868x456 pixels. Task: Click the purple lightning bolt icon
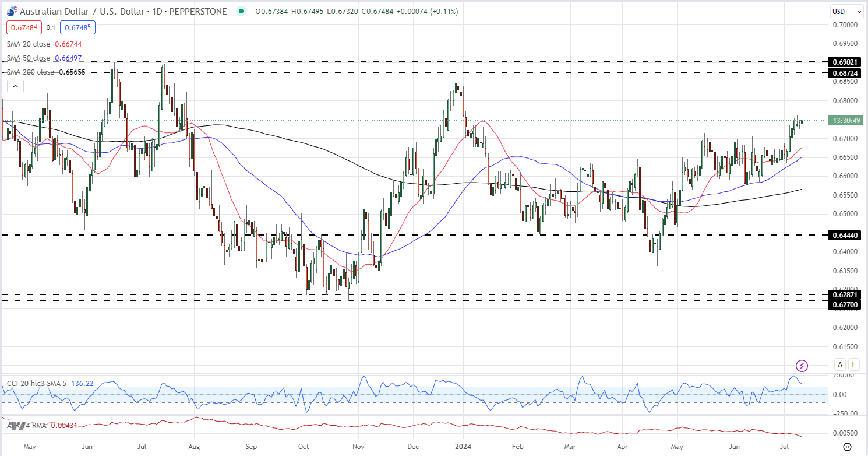pos(802,366)
